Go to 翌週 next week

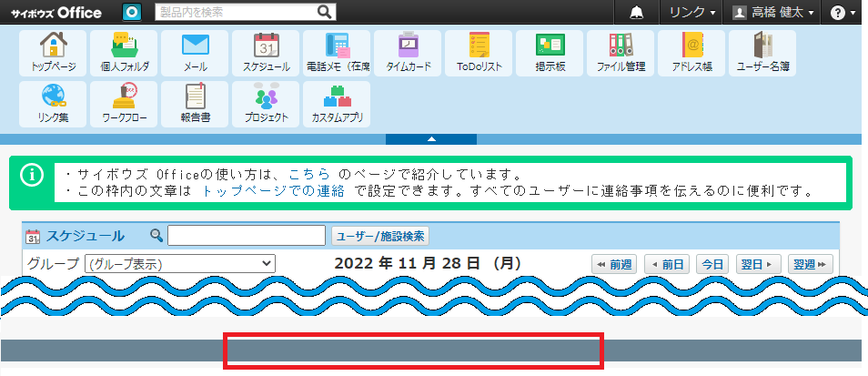point(811,264)
